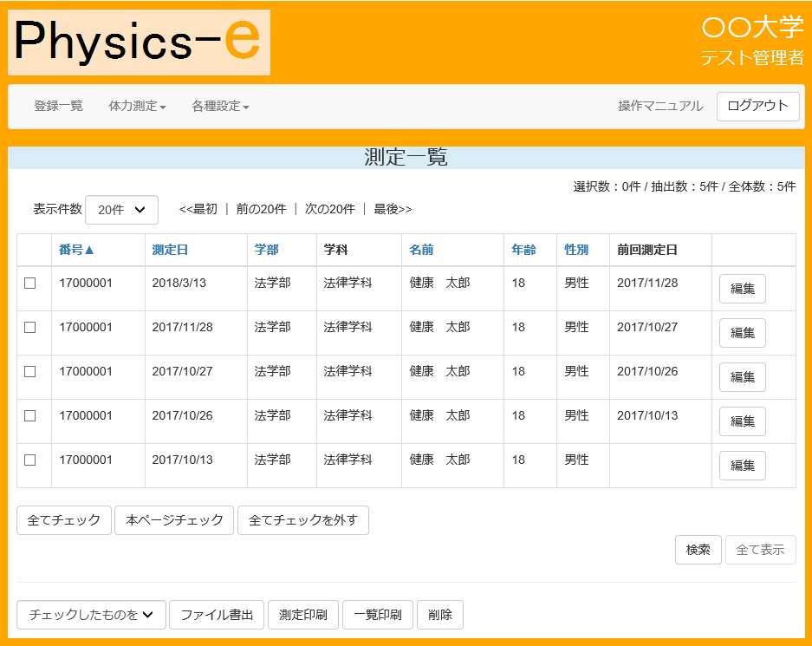Edit the 2018/3/13 measurement with 編集
This screenshot has height=646, width=812.
[x=742, y=289]
